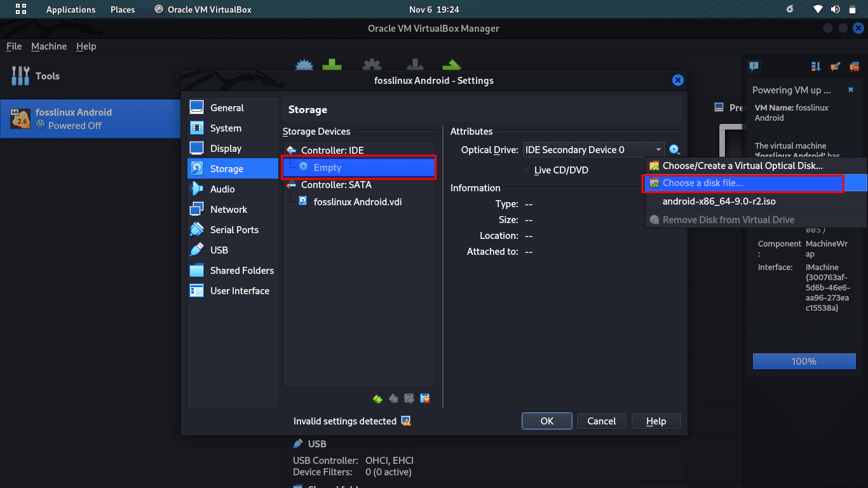
Task: Open the Shared Folders settings category
Action: (x=233, y=271)
